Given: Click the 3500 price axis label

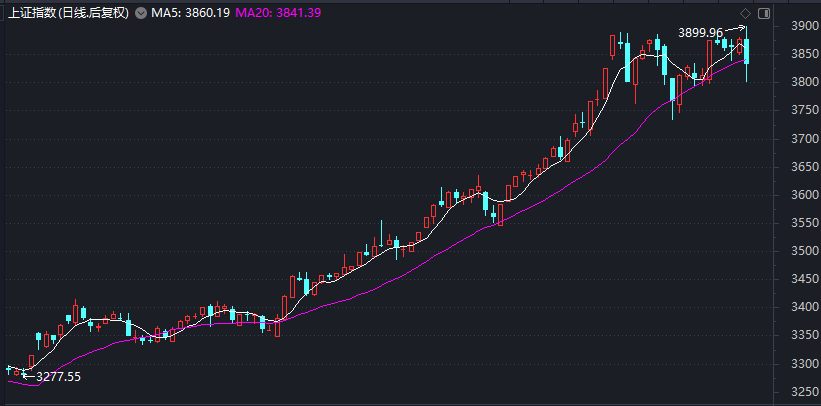Looking at the screenshot, I should pyautogui.click(x=805, y=251).
